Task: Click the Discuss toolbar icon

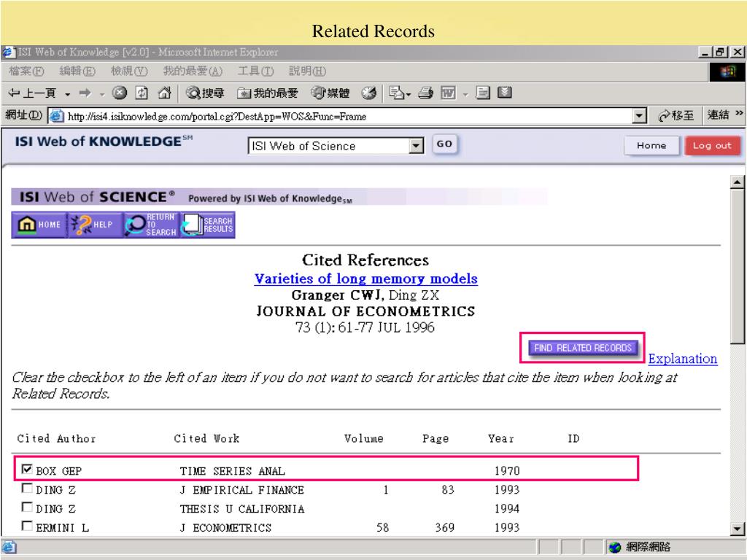Action: 483,93
